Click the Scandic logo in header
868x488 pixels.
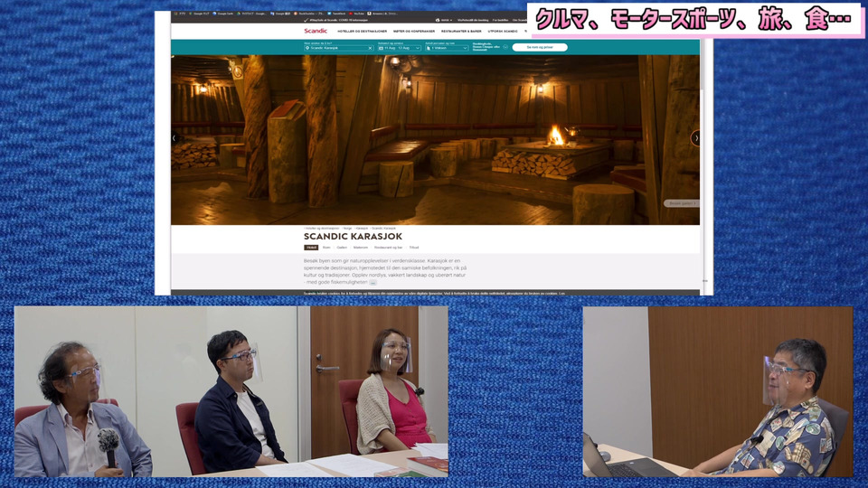[x=316, y=31]
